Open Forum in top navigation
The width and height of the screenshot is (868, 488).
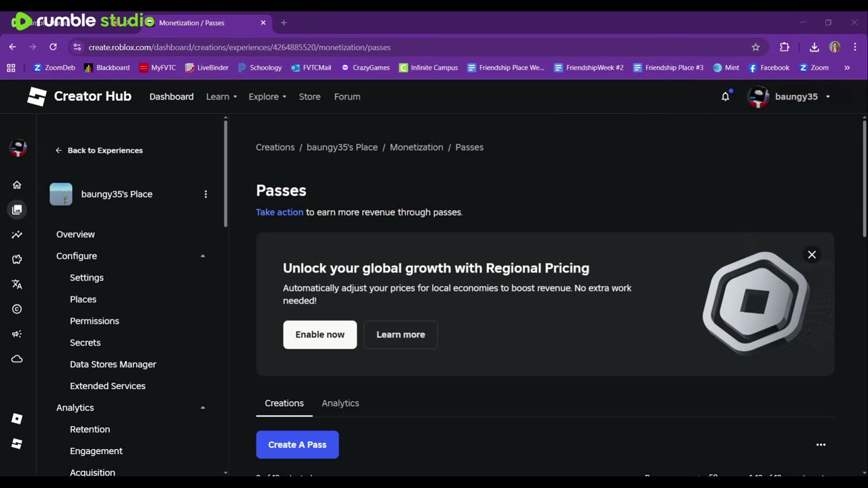(x=347, y=96)
